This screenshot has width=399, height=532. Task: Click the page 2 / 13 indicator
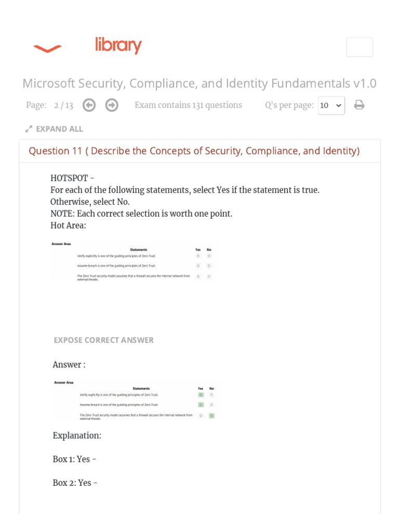[63, 105]
